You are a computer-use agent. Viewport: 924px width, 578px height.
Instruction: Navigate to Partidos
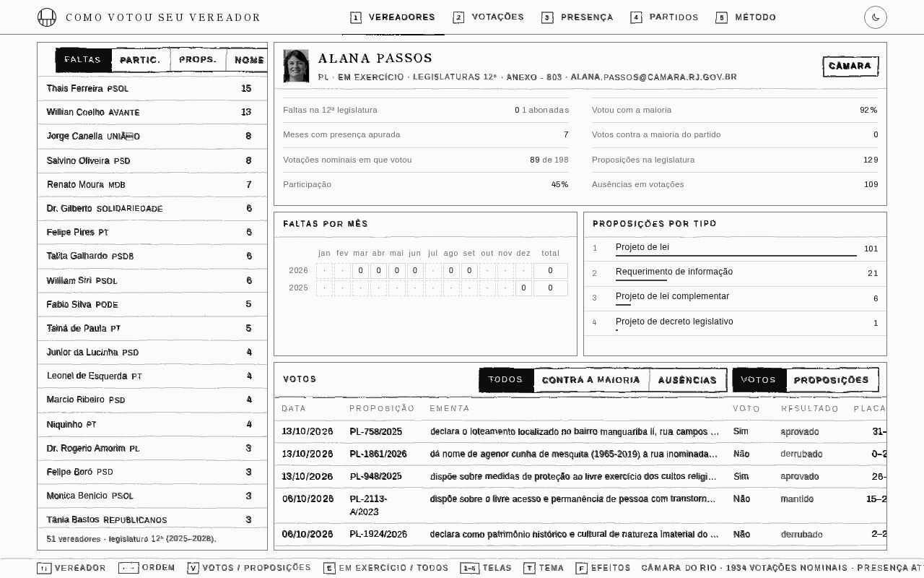click(665, 17)
